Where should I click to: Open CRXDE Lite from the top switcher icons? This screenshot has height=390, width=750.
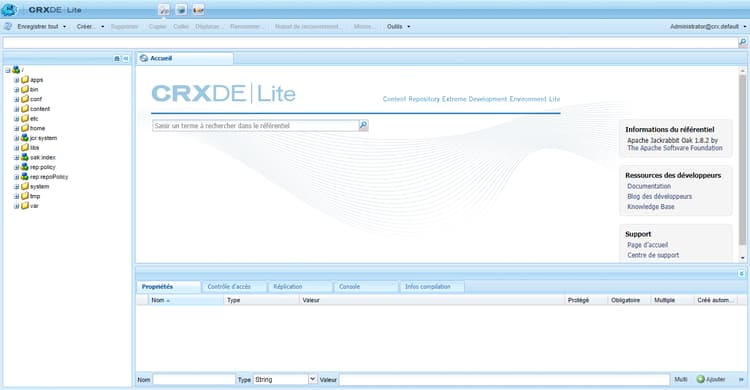tap(164, 10)
